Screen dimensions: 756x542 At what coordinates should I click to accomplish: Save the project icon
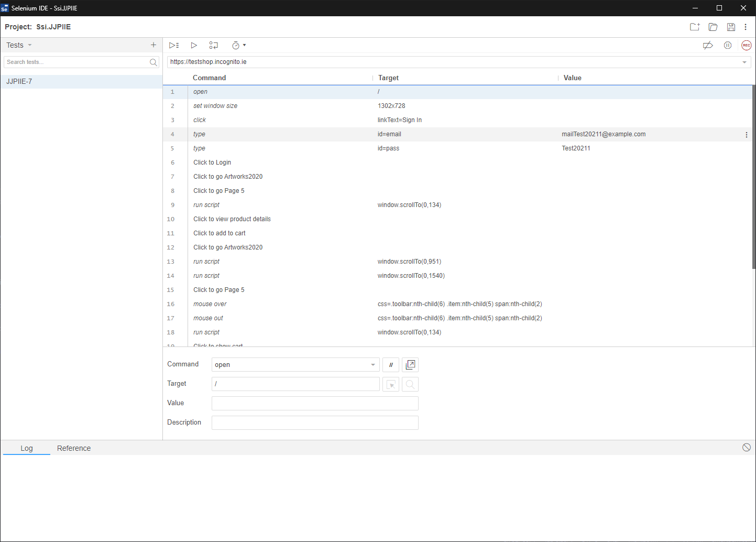coord(731,27)
